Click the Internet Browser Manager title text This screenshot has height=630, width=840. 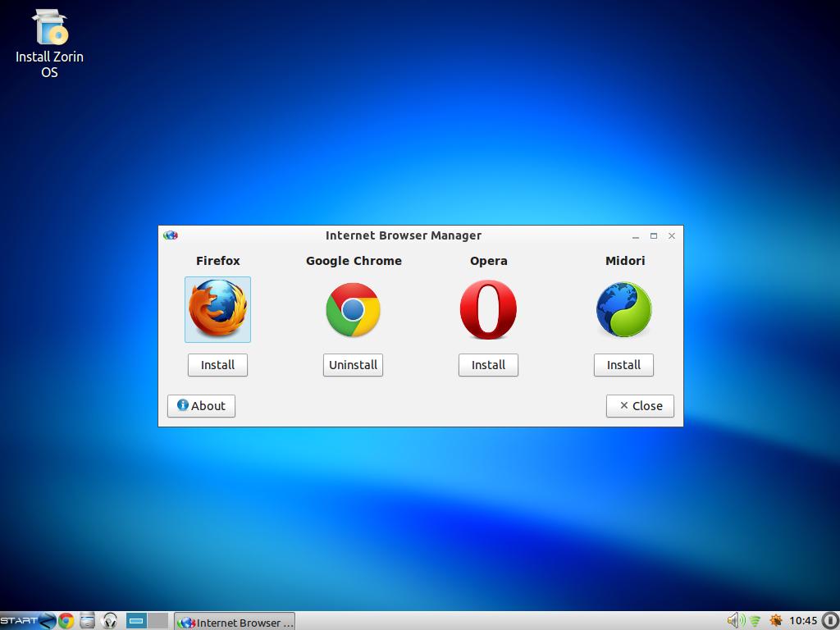[404, 235]
